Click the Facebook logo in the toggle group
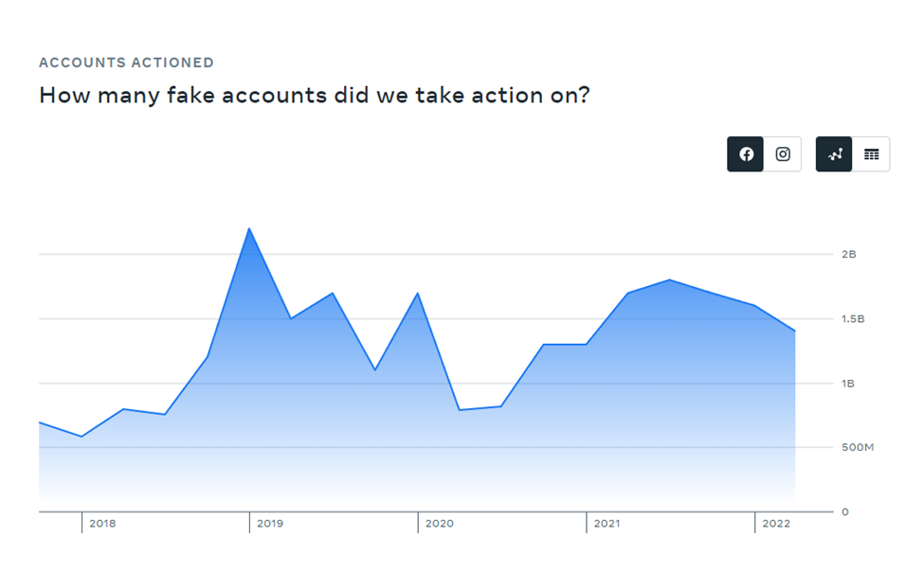Image resolution: width=924 pixels, height=573 pixels. click(745, 153)
